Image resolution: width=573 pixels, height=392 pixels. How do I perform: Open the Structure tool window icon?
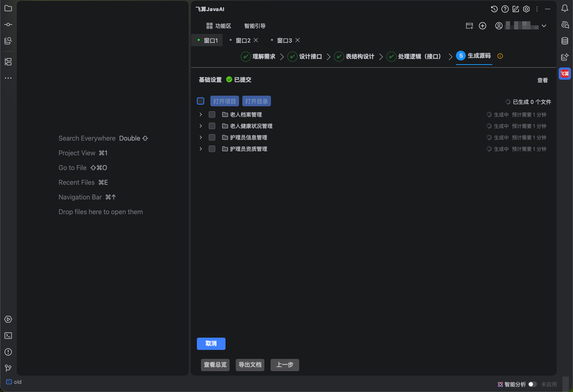tap(8, 62)
